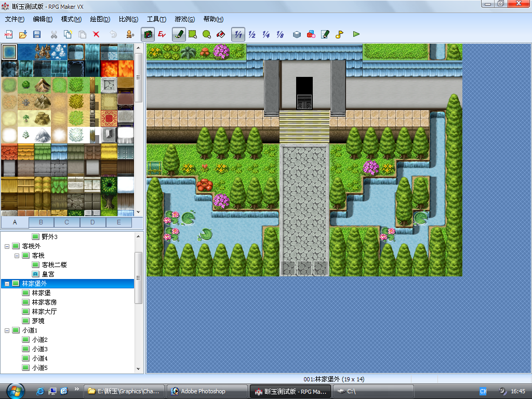Viewport: 532px width, 399px height.
Task: Pick the lava tile in the tileset palette
Action: (109, 69)
